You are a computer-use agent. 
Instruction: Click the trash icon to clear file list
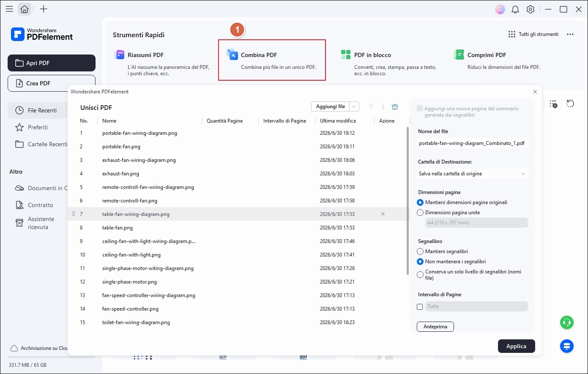[395, 107]
